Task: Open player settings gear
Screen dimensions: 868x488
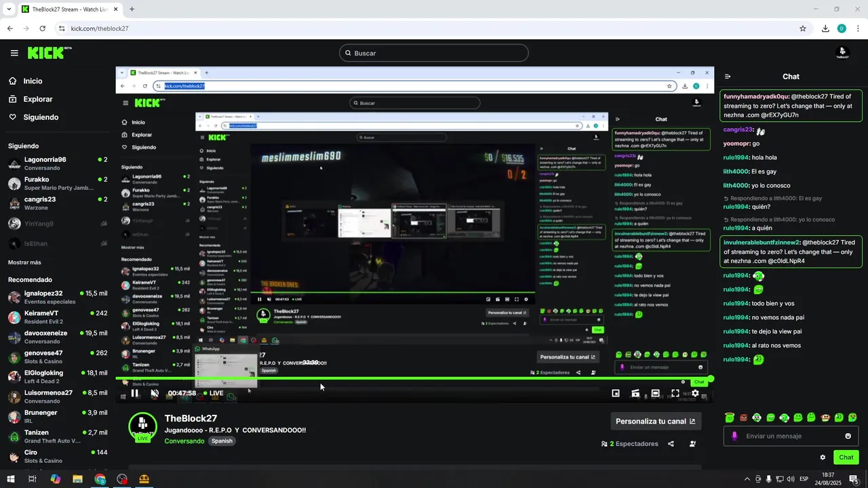Action: [x=695, y=393]
